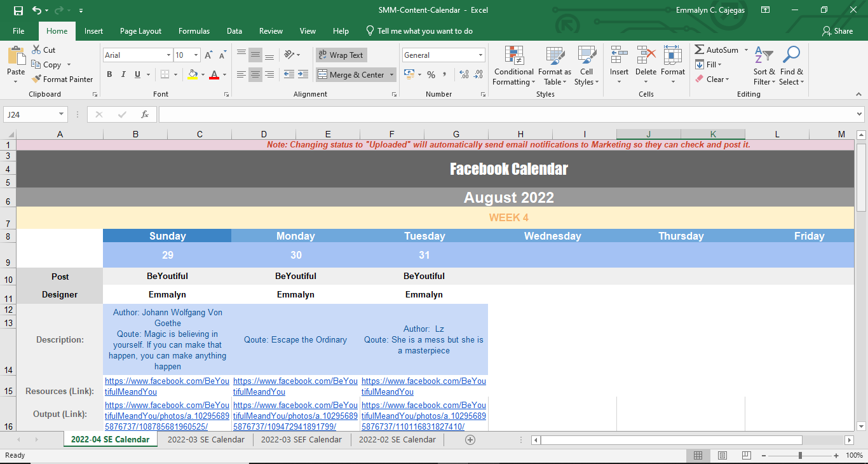The image size is (868, 464).
Task: Select the column D header
Action: click(264, 134)
